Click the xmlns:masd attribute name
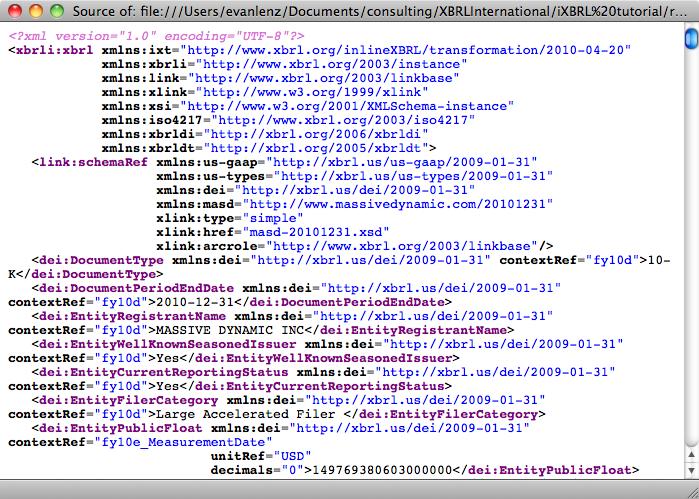The image size is (699, 499). tap(195, 204)
